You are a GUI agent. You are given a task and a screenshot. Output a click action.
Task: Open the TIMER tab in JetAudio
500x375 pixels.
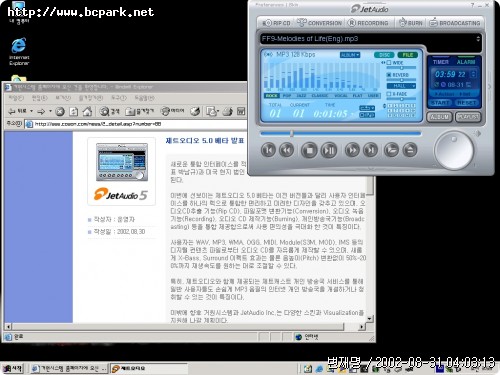(441, 62)
